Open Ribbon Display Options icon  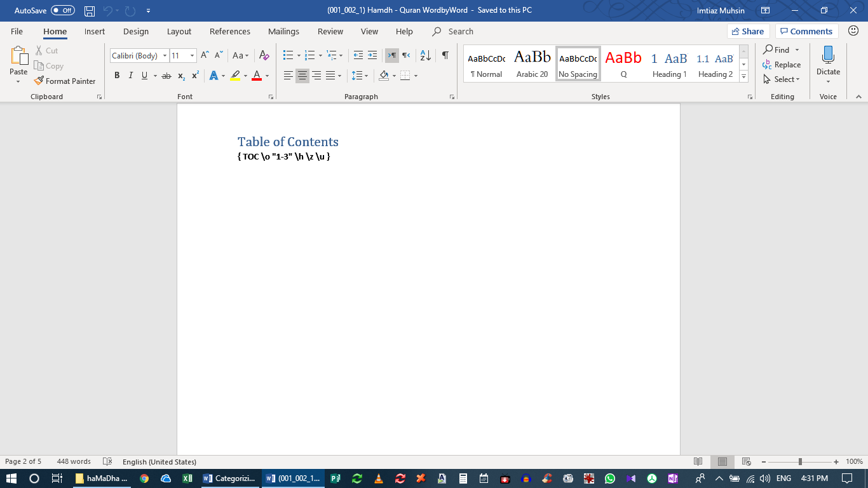coord(766,11)
